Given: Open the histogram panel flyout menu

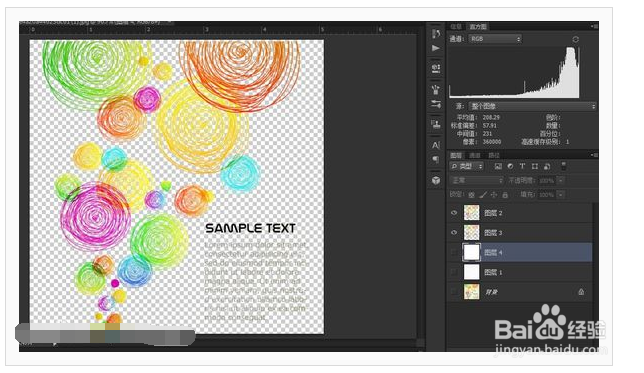Looking at the screenshot, I should pyautogui.click(x=593, y=26).
